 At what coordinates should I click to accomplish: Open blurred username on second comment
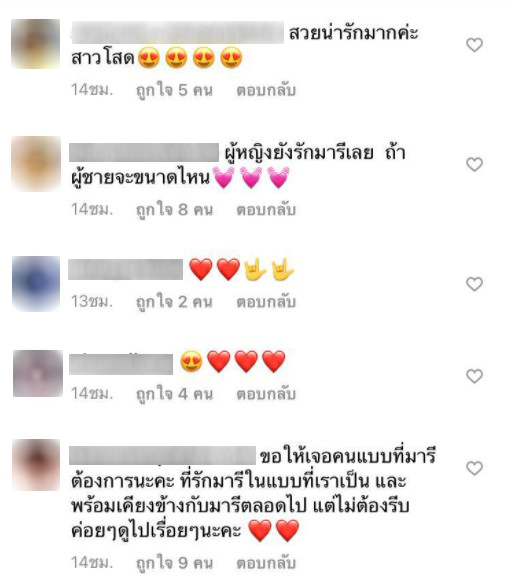[x=144, y=152]
